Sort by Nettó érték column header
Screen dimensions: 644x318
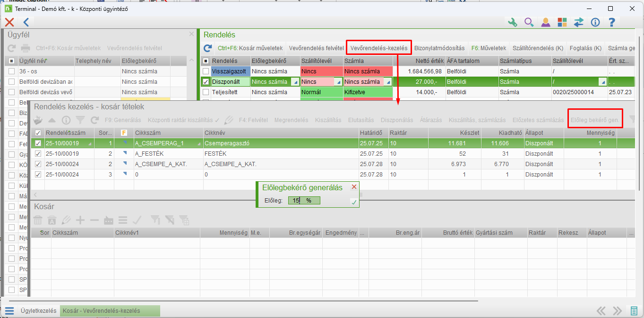click(x=420, y=61)
